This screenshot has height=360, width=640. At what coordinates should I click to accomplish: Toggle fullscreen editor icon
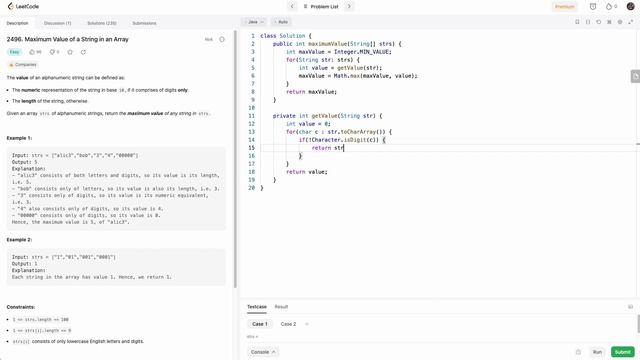[x=631, y=22]
